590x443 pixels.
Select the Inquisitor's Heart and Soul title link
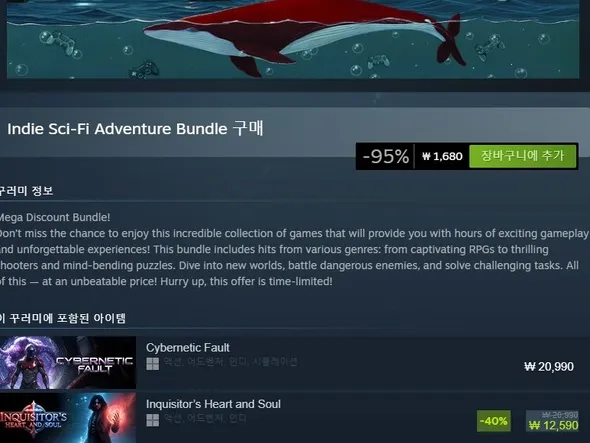click(x=213, y=404)
